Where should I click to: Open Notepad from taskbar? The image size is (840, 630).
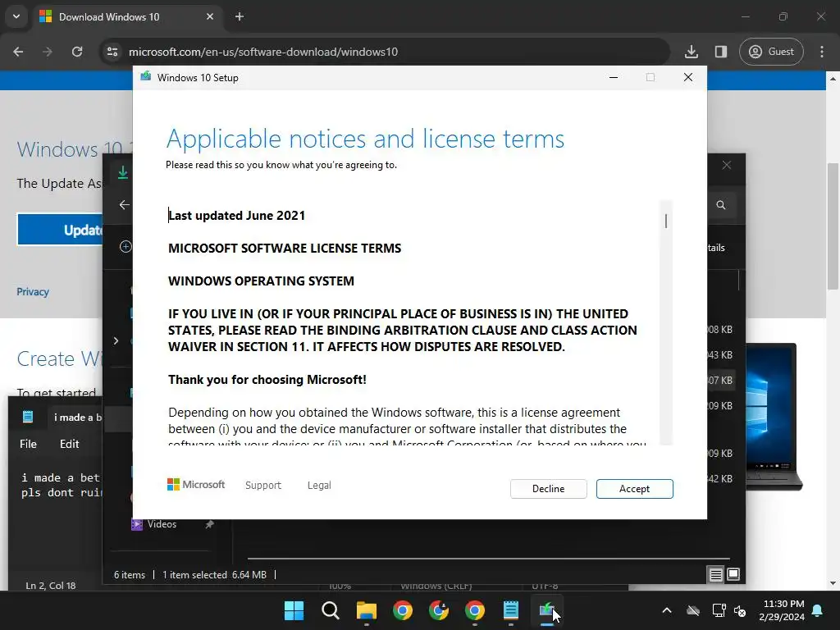click(x=511, y=610)
